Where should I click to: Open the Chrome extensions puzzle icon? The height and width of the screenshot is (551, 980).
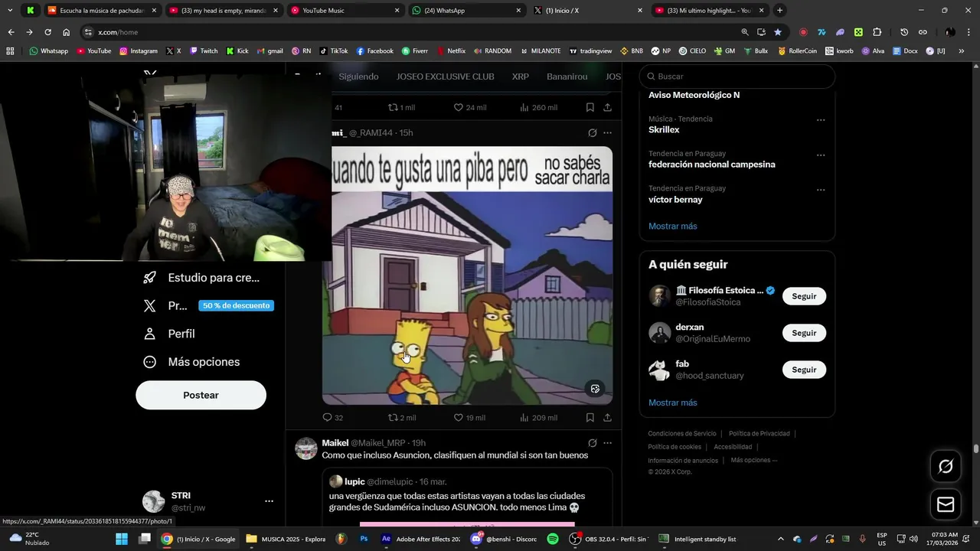pyautogui.click(x=877, y=32)
